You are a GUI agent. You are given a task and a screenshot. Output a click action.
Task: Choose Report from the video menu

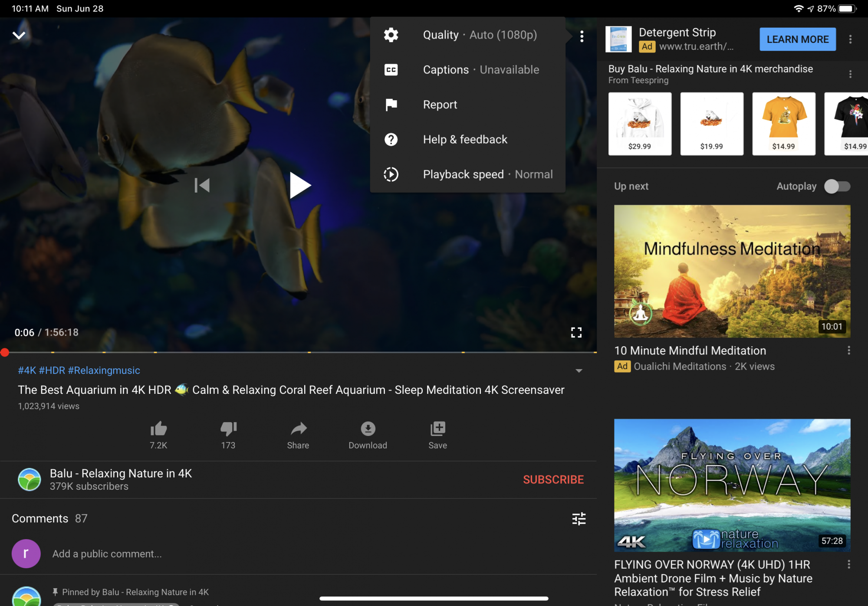467,105
